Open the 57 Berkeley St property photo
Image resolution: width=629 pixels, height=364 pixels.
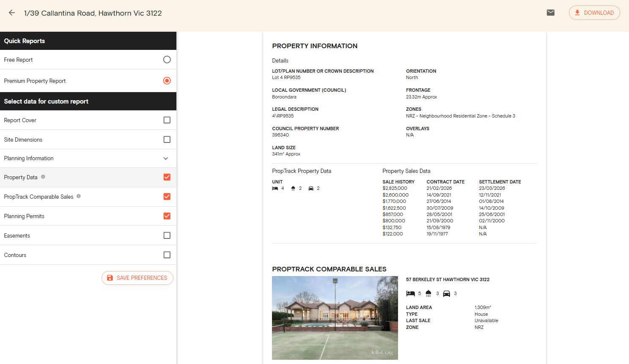click(335, 318)
